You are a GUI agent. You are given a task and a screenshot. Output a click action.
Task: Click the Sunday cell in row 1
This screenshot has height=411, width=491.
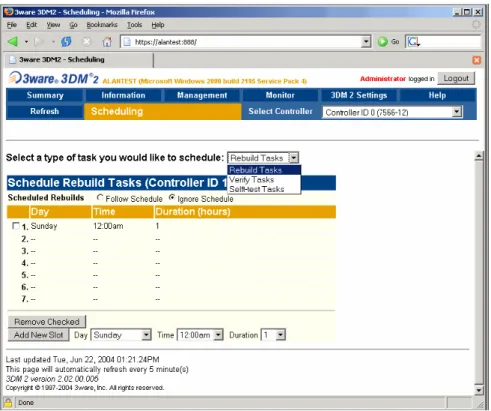coord(44,226)
